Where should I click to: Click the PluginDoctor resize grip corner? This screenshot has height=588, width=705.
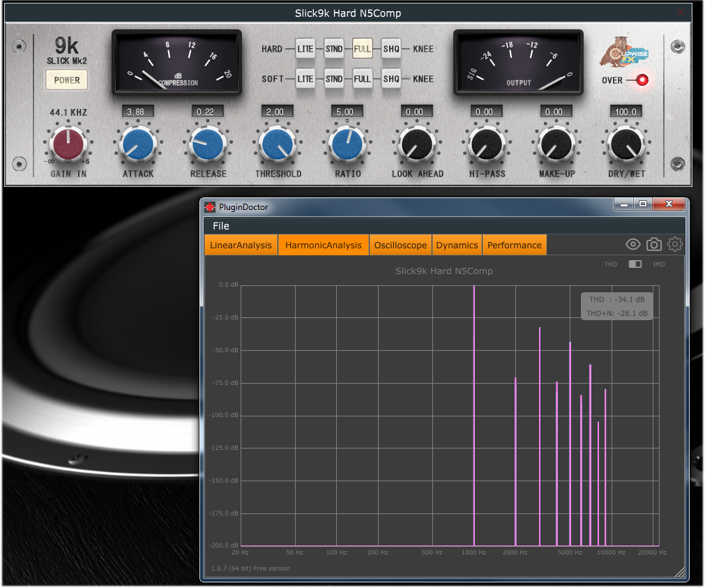[680, 572]
